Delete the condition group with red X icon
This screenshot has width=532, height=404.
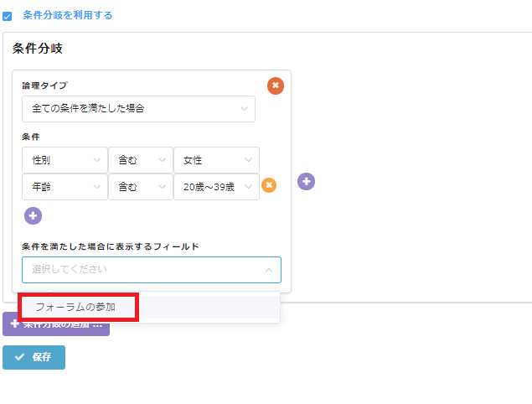(x=275, y=86)
